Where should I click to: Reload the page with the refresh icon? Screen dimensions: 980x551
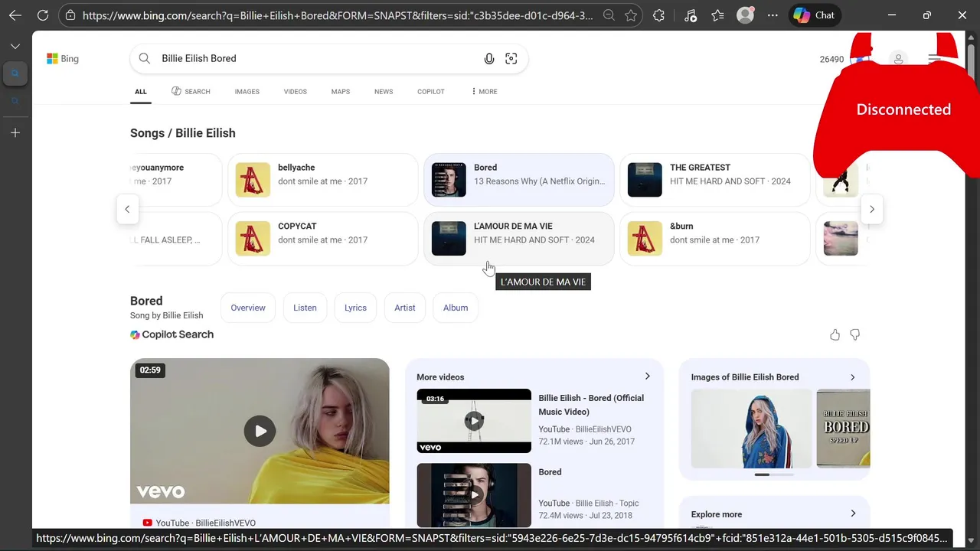43,15
